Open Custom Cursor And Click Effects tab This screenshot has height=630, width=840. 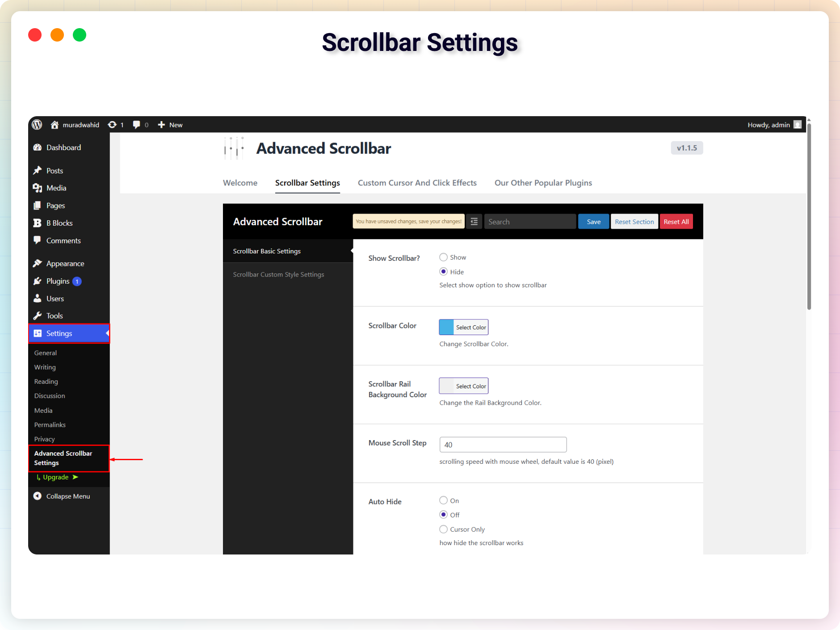point(417,183)
